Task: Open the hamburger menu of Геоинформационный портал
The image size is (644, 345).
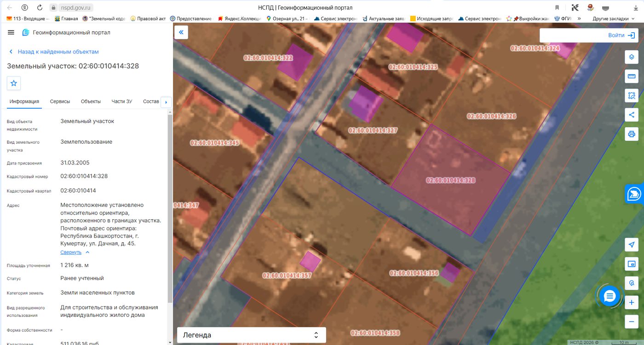Action: [11, 32]
